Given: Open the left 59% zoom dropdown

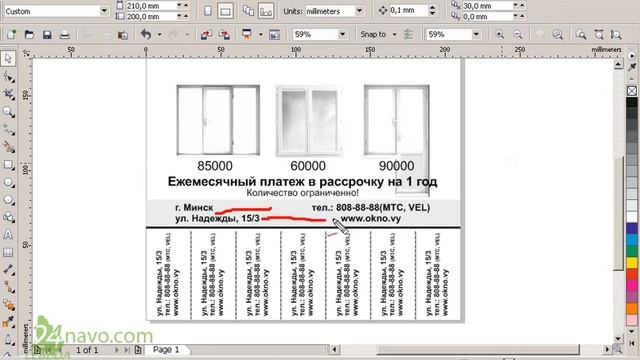Looking at the screenshot, I should tap(342, 35).
